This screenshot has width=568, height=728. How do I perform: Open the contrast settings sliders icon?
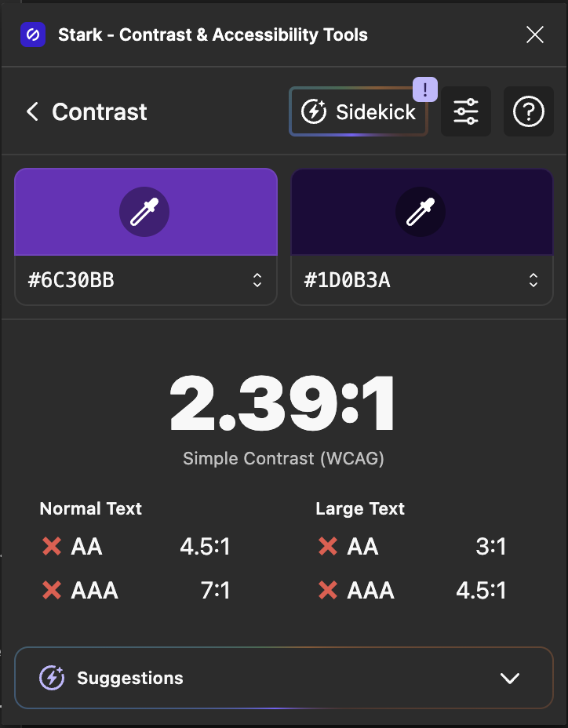tap(466, 112)
